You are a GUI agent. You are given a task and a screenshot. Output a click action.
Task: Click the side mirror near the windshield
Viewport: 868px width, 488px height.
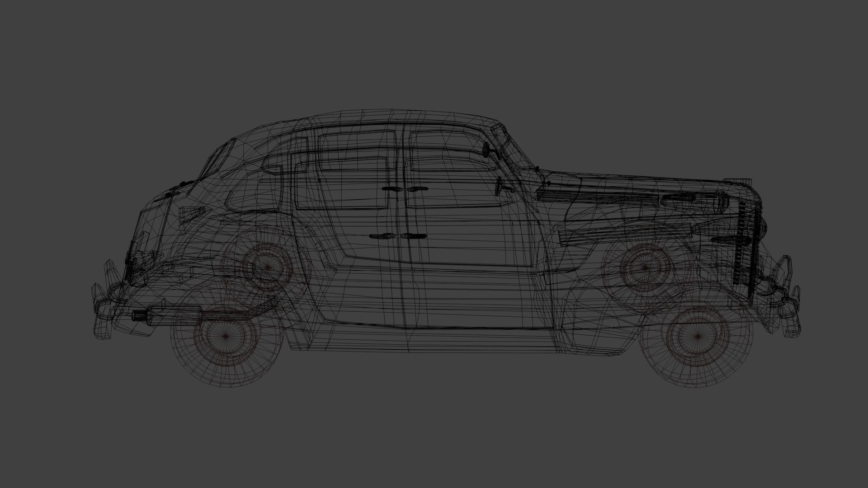point(486,150)
